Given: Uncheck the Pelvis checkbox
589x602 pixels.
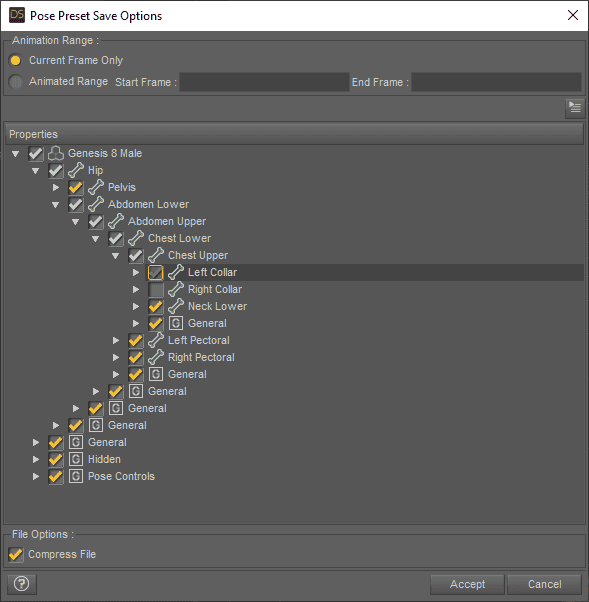Looking at the screenshot, I should coord(76,187).
